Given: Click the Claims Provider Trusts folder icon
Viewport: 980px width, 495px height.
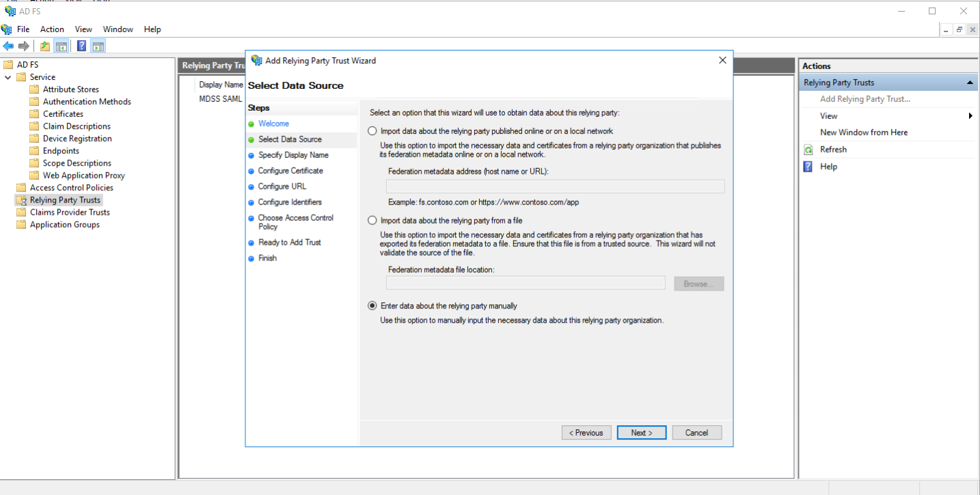Looking at the screenshot, I should point(21,213).
